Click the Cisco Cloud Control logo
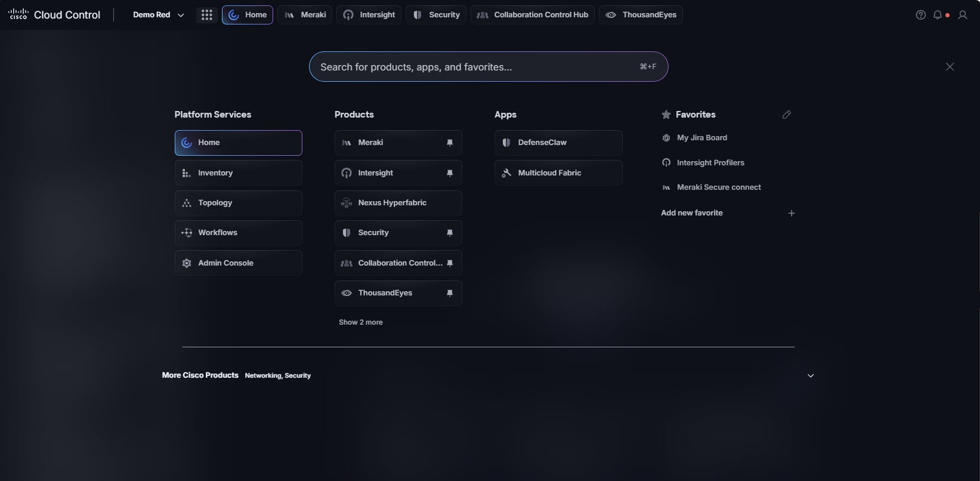Image resolution: width=980 pixels, height=481 pixels. tap(54, 15)
